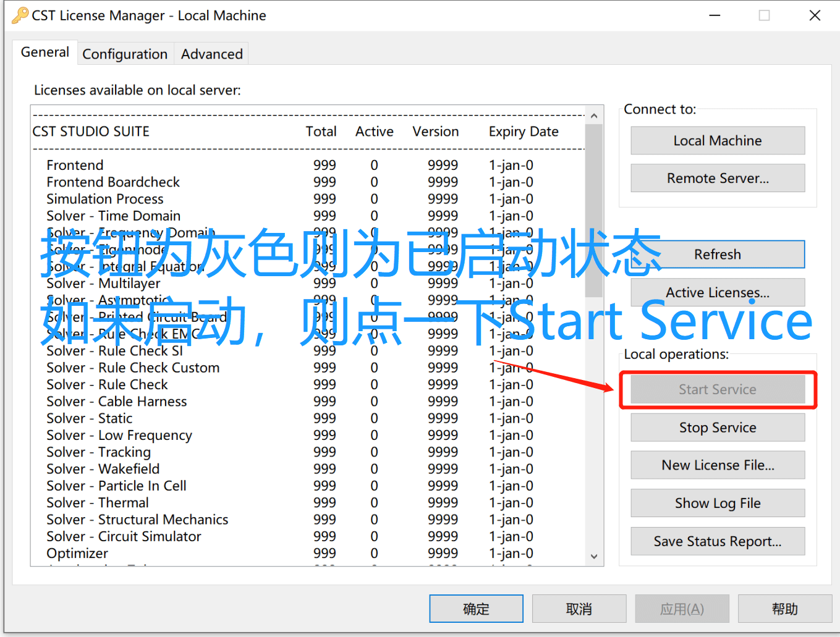Load a New License File
Viewport: 840px width, 637px height.
click(x=716, y=465)
